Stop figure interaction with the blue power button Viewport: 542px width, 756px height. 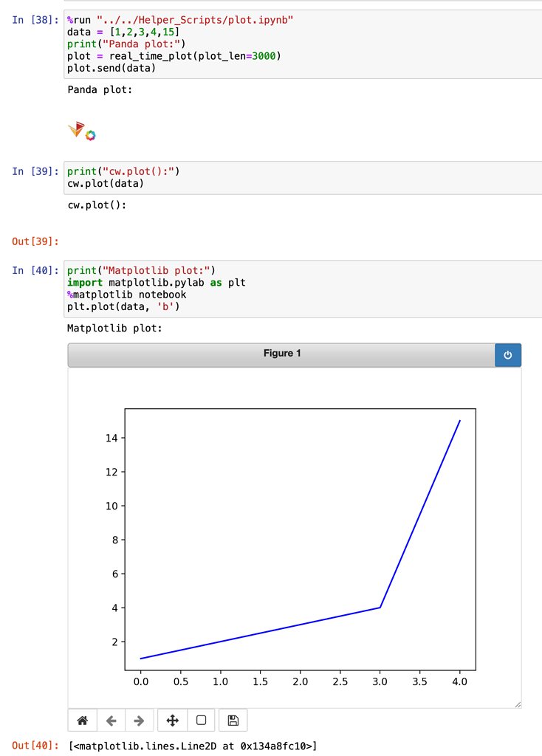[508, 355]
